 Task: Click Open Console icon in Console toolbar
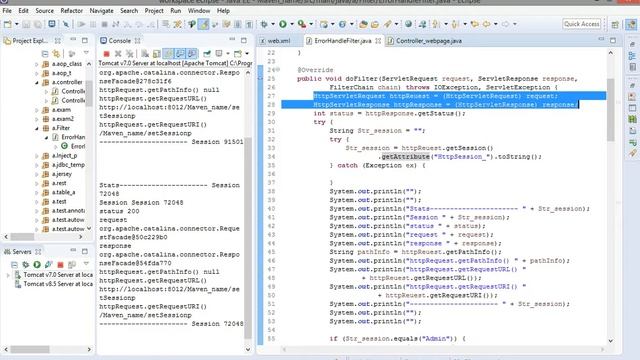[238, 54]
